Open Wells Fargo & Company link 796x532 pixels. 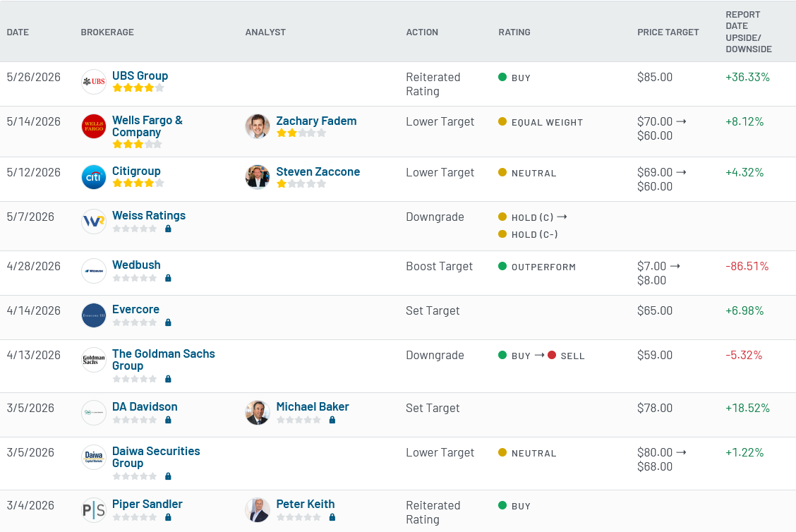pyautogui.click(x=147, y=126)
